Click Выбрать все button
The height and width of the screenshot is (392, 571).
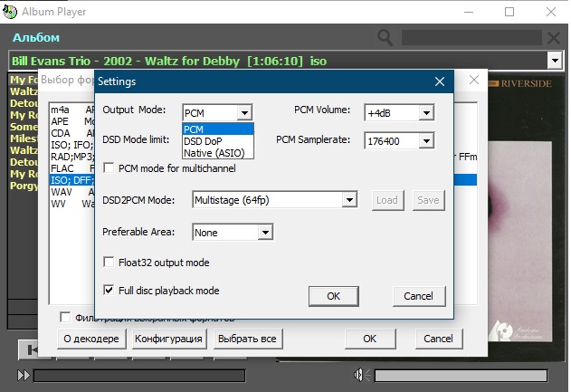coord(248,339)
